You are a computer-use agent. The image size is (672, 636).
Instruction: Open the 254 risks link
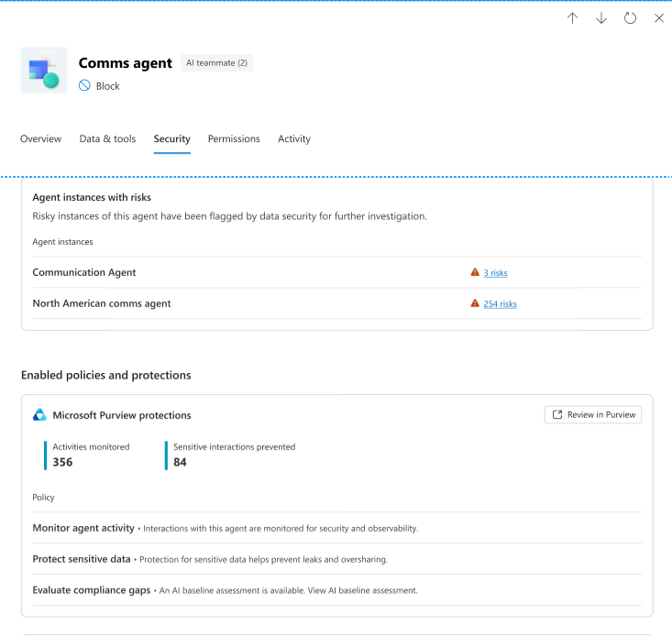point(500,304)
